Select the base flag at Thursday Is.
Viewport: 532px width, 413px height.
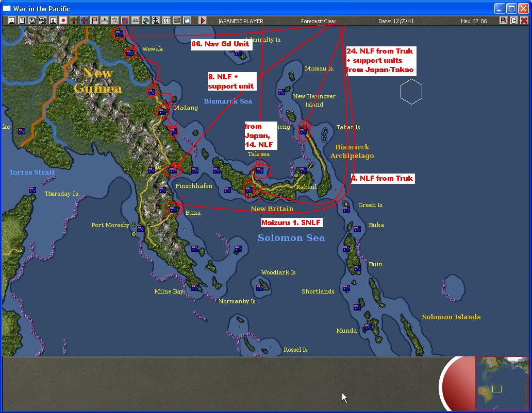pyautogui.click(x=32, y=190)
